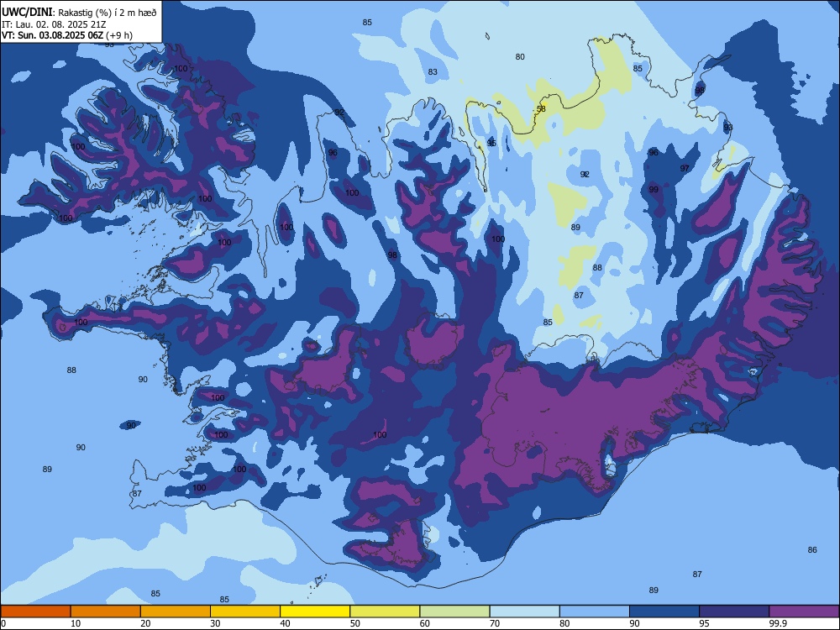Click the legend scale label '60'
Image resolution: width=840 pixels, height=630 pixels.
tap(425, 623)
